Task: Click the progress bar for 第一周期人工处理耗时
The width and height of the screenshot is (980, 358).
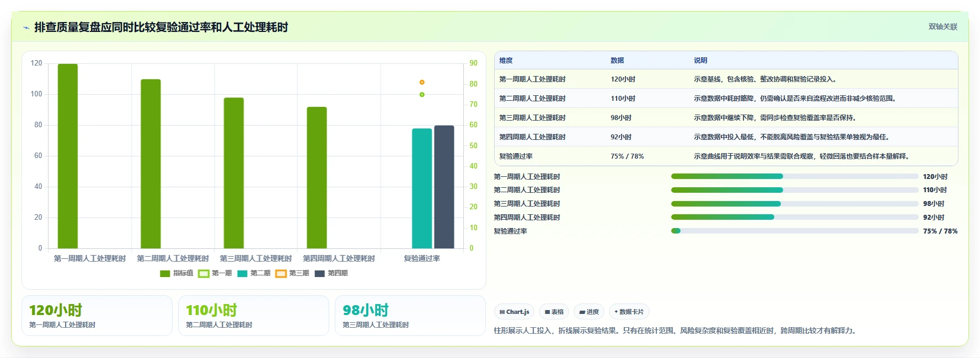Action: tap(795, 176)
